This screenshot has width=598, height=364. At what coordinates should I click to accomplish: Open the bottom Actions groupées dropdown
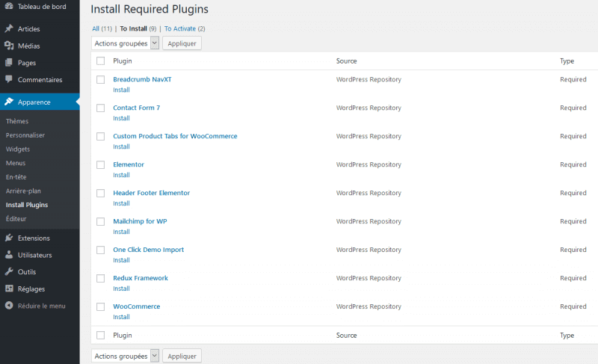click(125, 356)
